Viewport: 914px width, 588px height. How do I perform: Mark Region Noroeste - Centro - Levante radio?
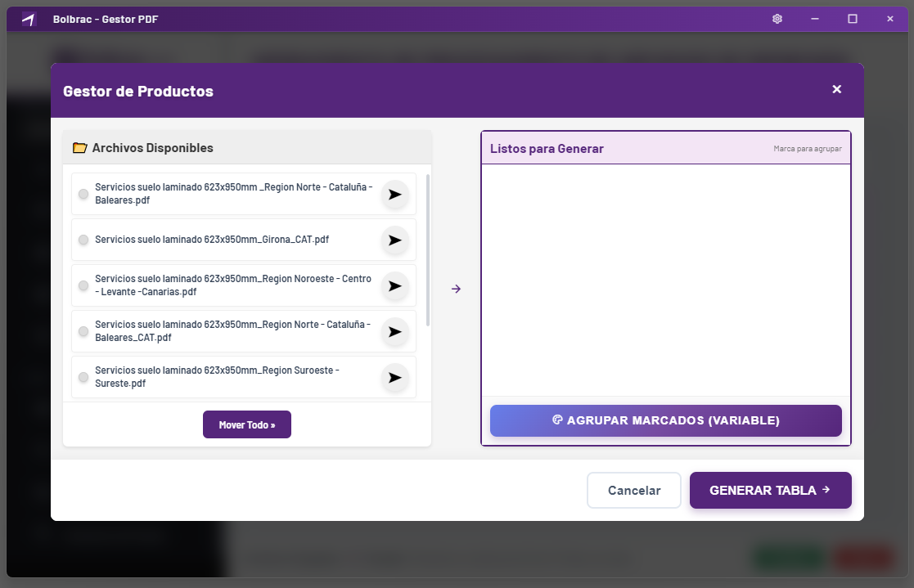tap(83, 285)
